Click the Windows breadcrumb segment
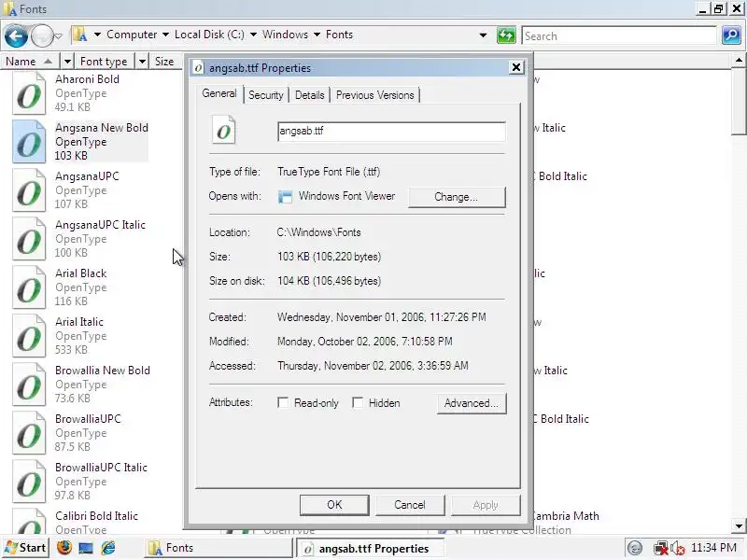Viewport: 747px width, 560px height. 286,35
